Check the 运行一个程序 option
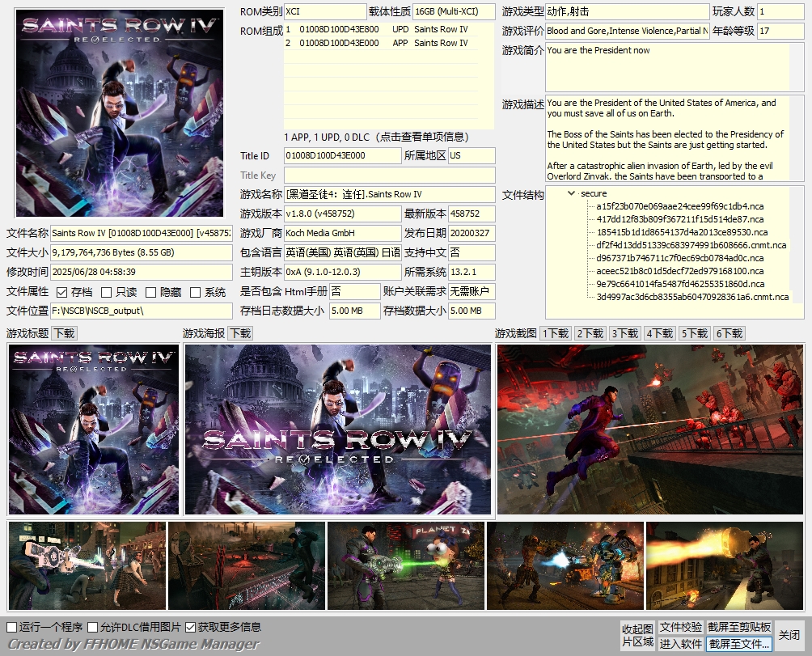The height and width of the screenshot is (656, 812). point(12,627)
